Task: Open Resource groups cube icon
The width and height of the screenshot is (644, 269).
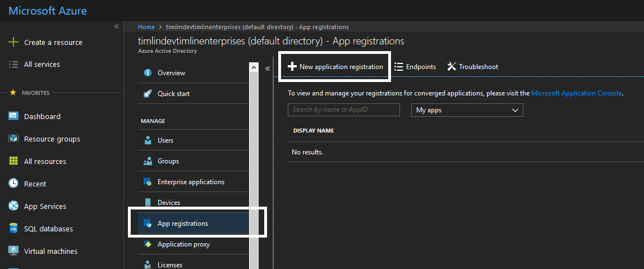Action: click(13, 139)
